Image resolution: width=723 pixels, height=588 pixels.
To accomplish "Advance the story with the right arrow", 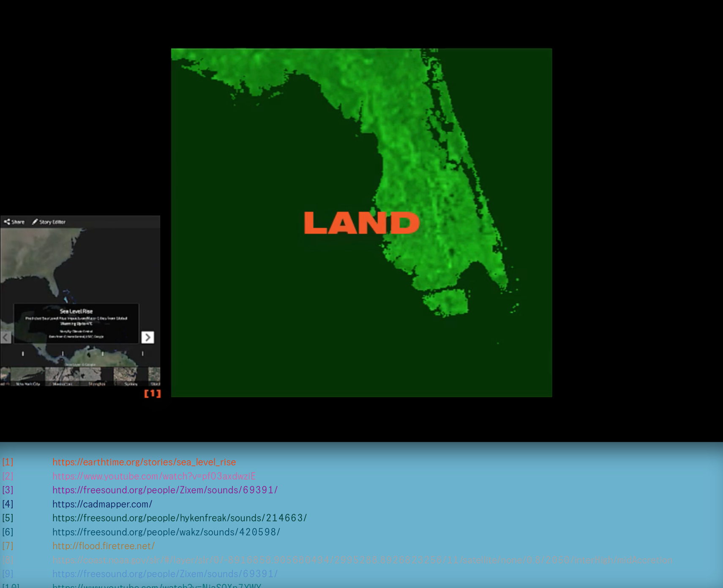I will pos(147,337).
